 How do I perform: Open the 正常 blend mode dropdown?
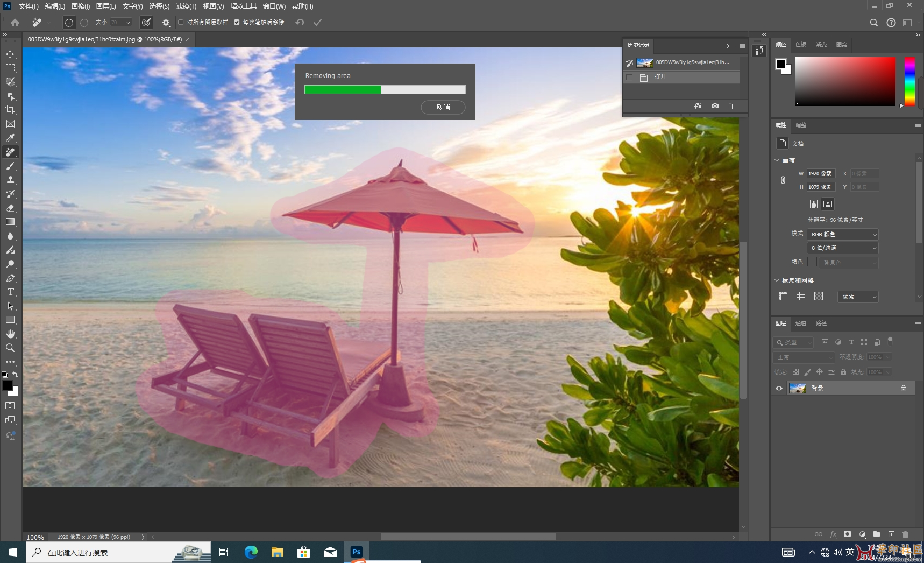pyautogui.click(x=804, y=357)
